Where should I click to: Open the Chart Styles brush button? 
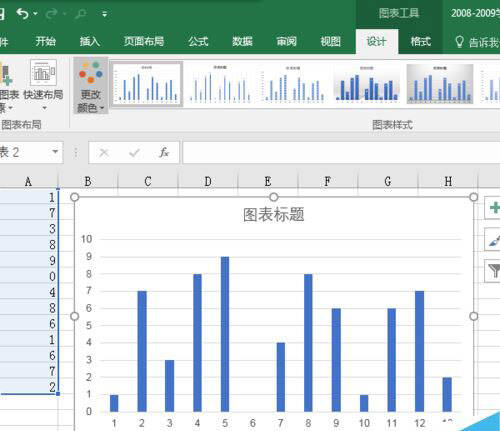(493, 239)
